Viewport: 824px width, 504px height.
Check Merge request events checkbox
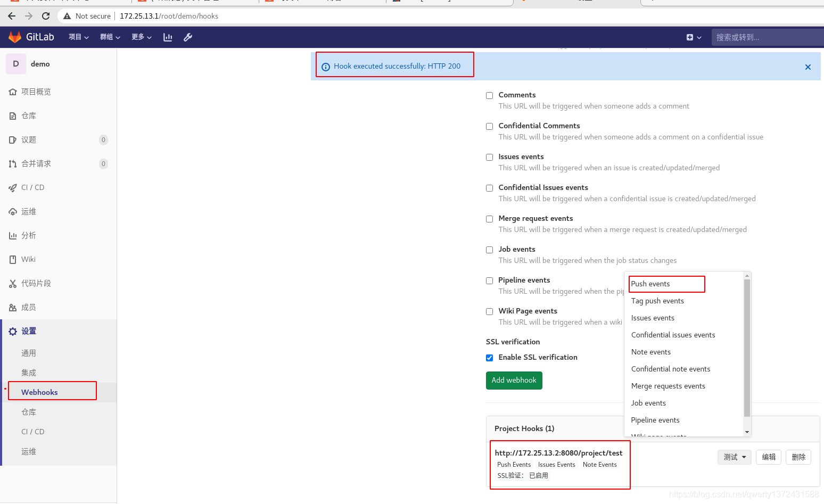[489, 219]
